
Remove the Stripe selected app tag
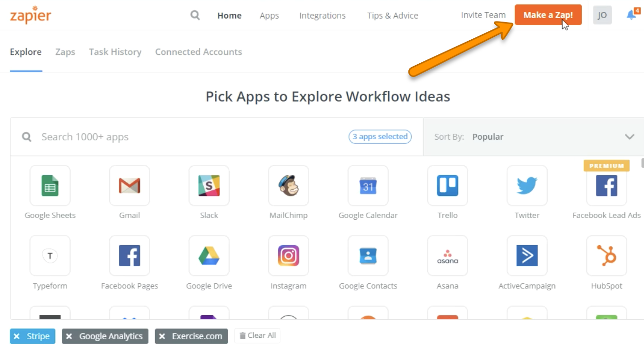(x=17, y=336)
